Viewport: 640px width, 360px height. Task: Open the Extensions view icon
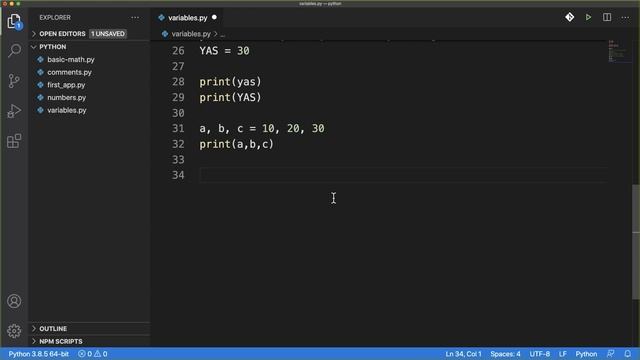coord(14,141)
